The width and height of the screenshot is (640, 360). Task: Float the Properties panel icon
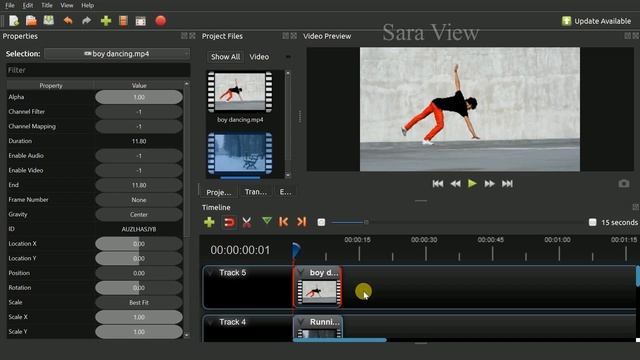[x=184, y=36]
